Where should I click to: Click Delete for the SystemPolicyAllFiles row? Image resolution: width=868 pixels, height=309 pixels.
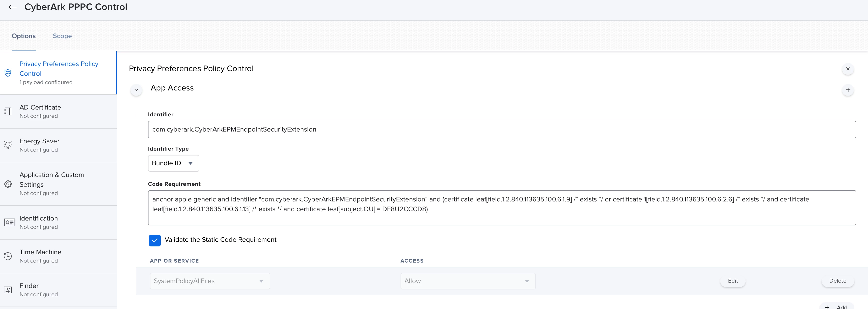pos(837,281)
